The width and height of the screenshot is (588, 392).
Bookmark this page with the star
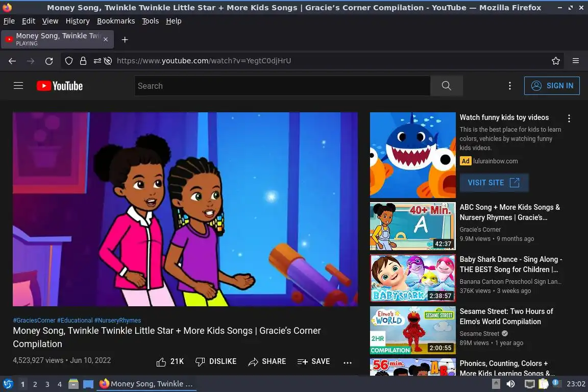pyautogui.click(x=556, y=61)
